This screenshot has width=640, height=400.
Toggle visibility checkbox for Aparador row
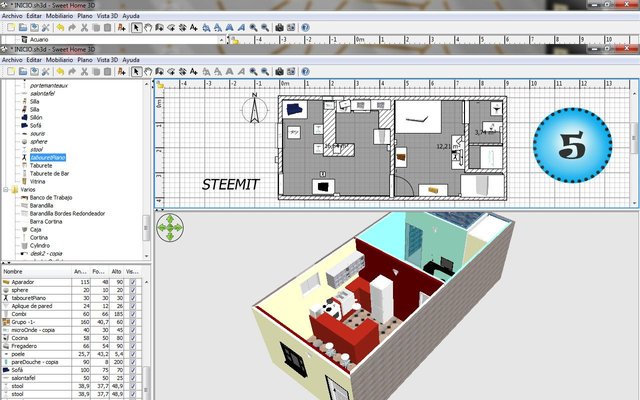pyautogui.click(x=133, y=282)
